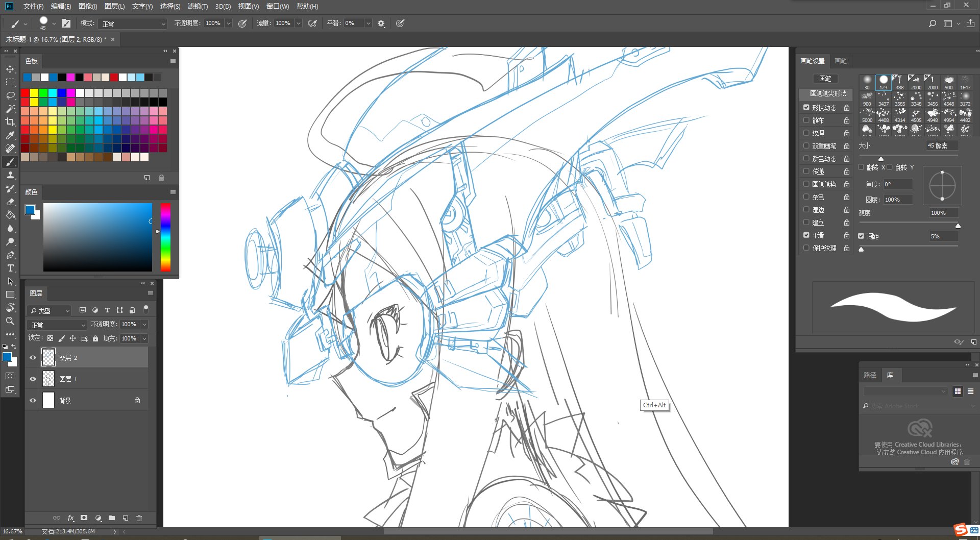980x540 pixels.
Task: Open brush mode dropdown (正常) in options bar
Action: (134, 23)
